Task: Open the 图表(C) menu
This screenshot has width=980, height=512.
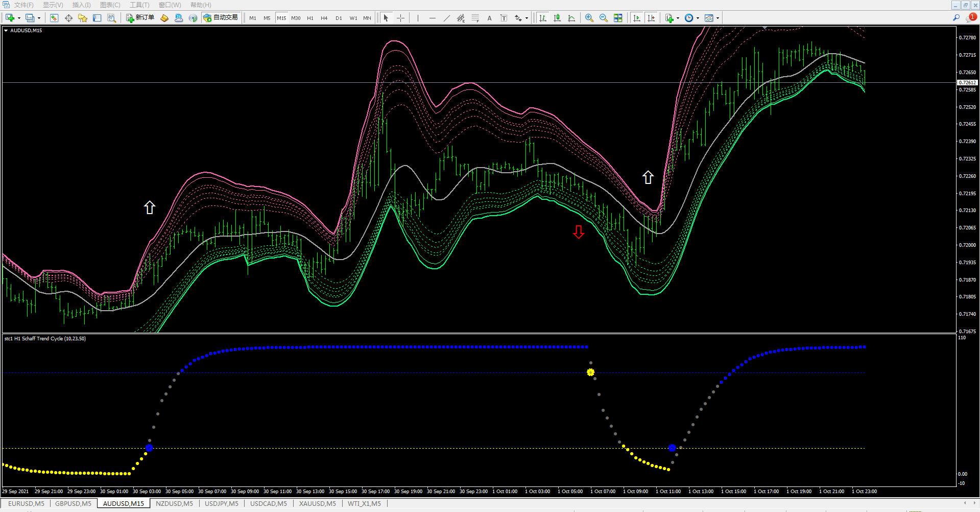Action: coord(110,5)
